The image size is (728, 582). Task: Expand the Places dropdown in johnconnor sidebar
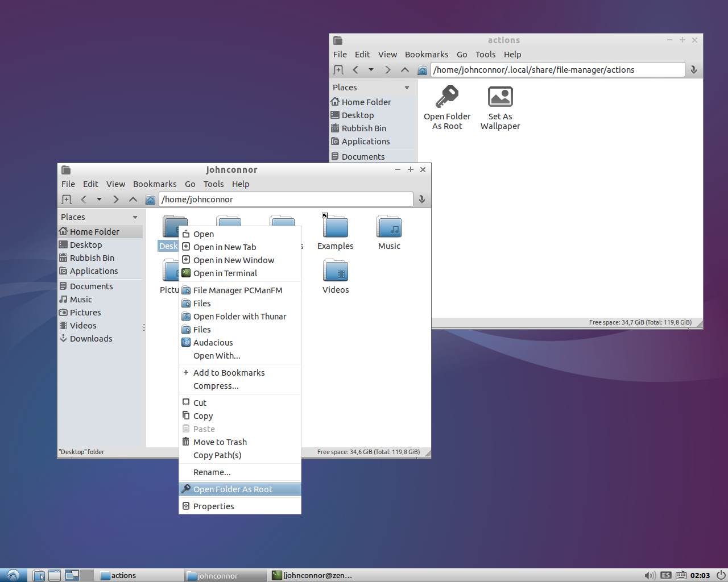click(x=135, y=217)
